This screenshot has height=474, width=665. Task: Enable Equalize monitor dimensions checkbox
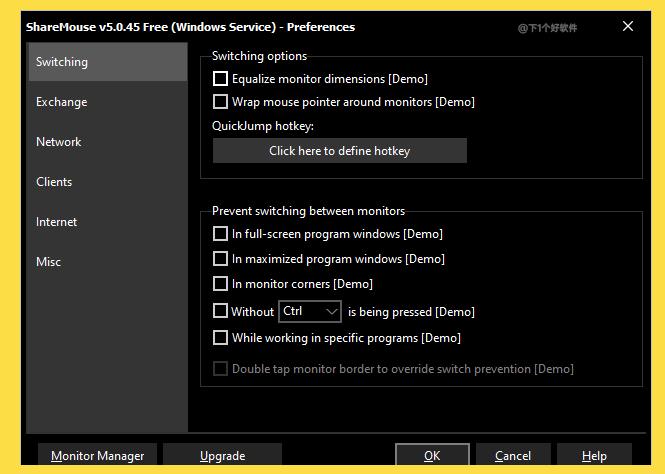(x=220, y=79)
